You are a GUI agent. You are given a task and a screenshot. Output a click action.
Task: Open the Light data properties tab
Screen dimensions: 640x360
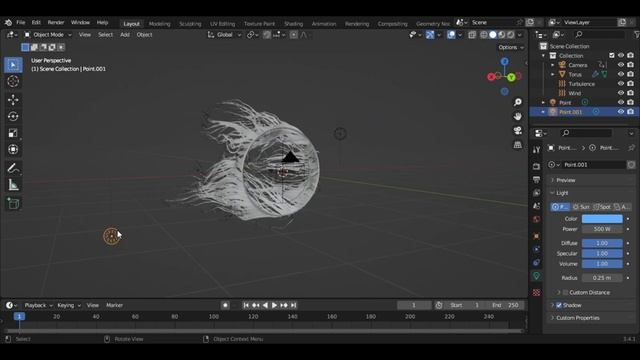(x=536, y=276)
